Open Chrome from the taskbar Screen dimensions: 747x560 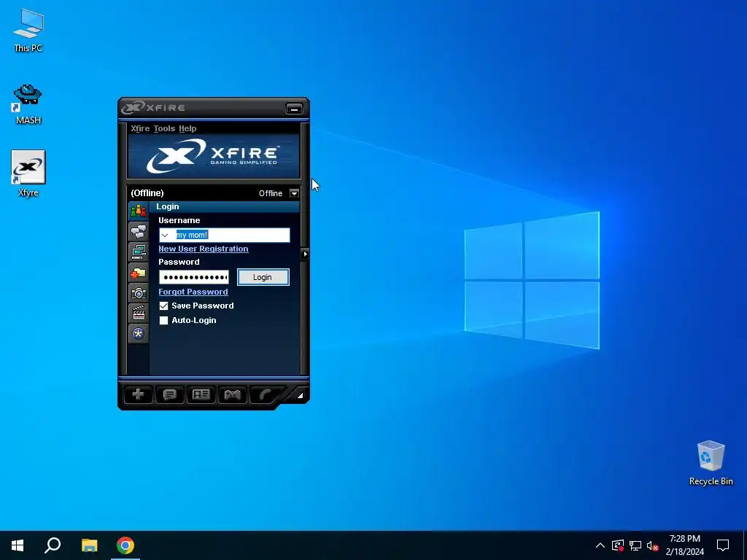[x=125, y=545]
